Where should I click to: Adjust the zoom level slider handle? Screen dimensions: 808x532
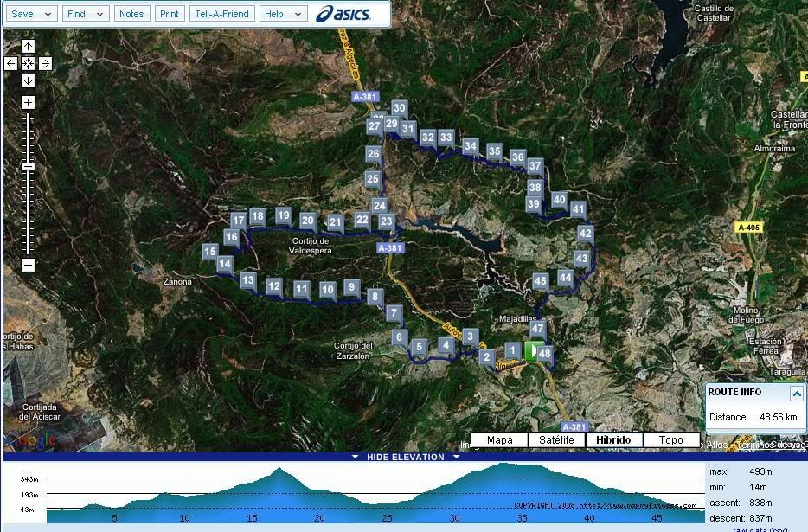28,166
